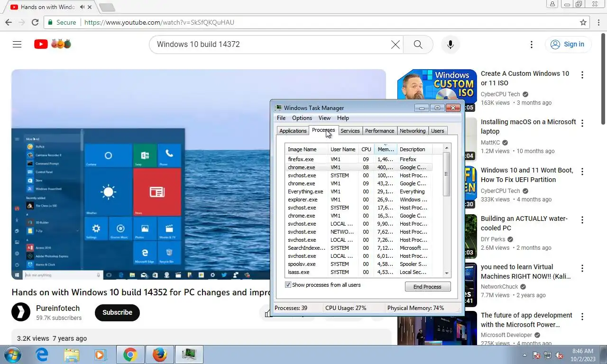Close the 'Hands on with Windo' tab
607x364 pixels.
pyautogui.click(x=90, y=7)
